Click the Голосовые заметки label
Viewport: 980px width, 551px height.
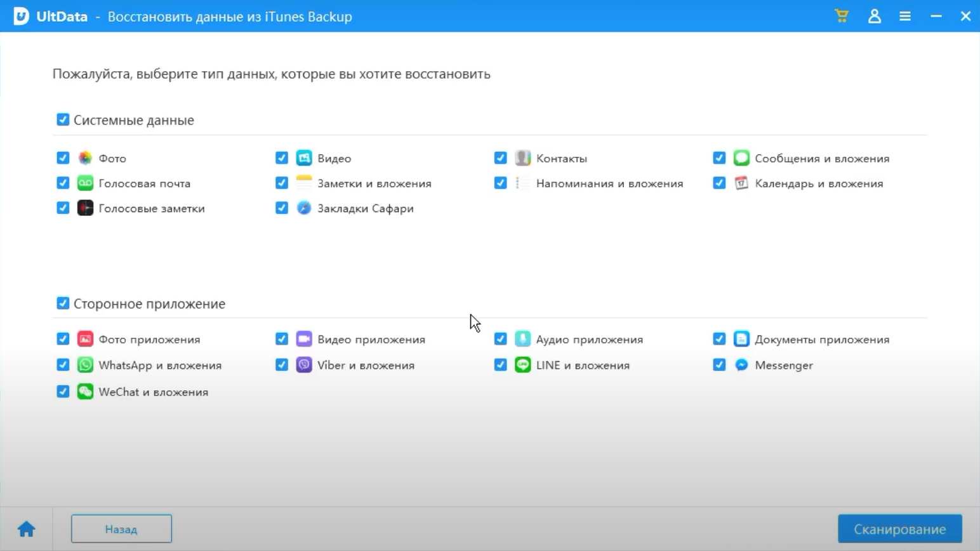tap(152, 208)
